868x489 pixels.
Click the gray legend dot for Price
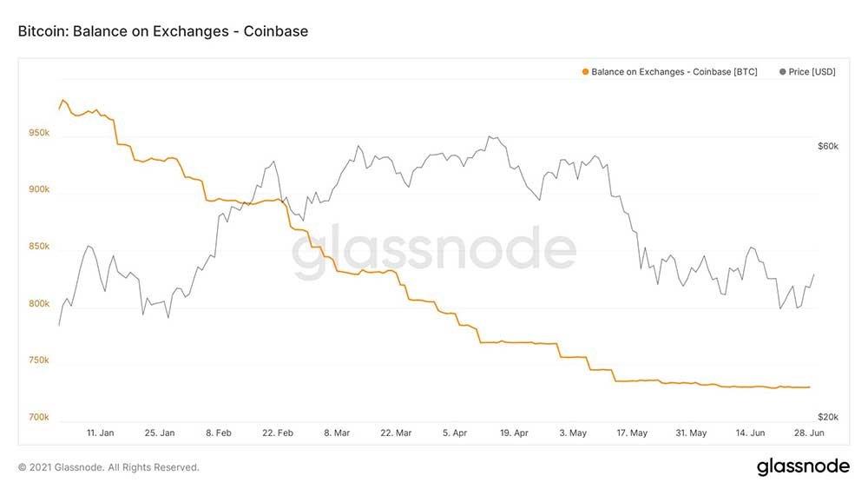(783, 72)
